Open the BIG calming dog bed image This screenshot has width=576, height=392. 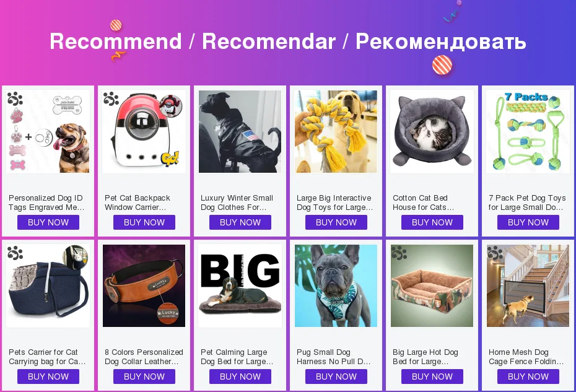(240, 286)
